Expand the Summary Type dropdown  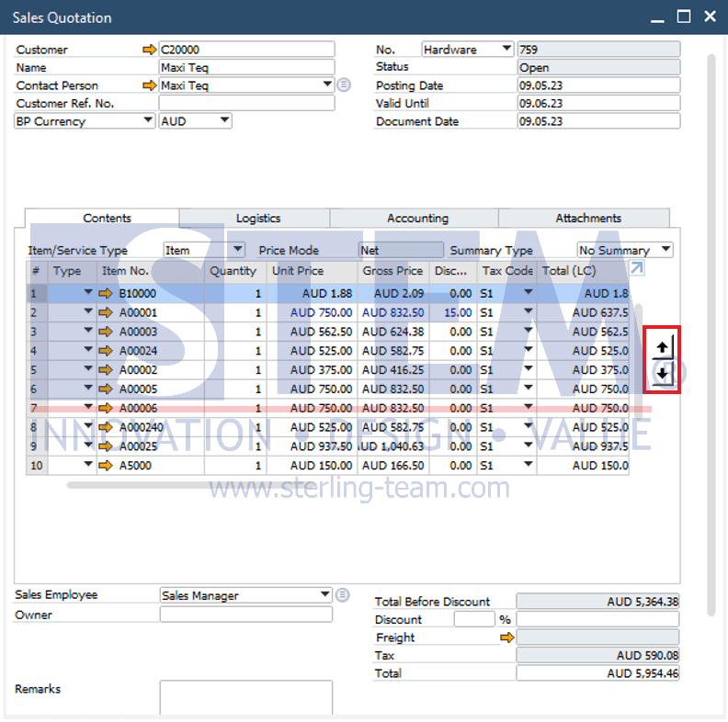[665, 250]
